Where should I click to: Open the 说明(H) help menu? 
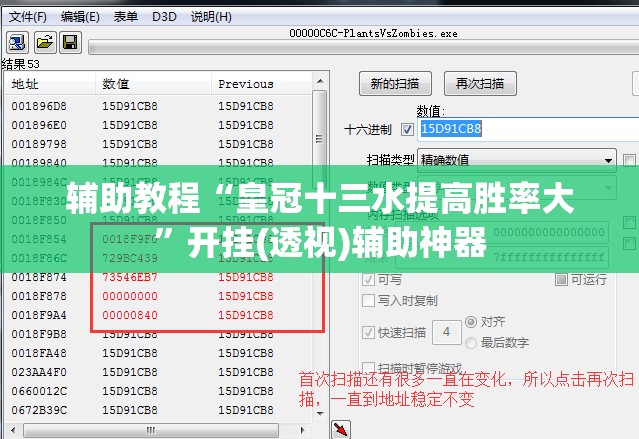(211, 17)
